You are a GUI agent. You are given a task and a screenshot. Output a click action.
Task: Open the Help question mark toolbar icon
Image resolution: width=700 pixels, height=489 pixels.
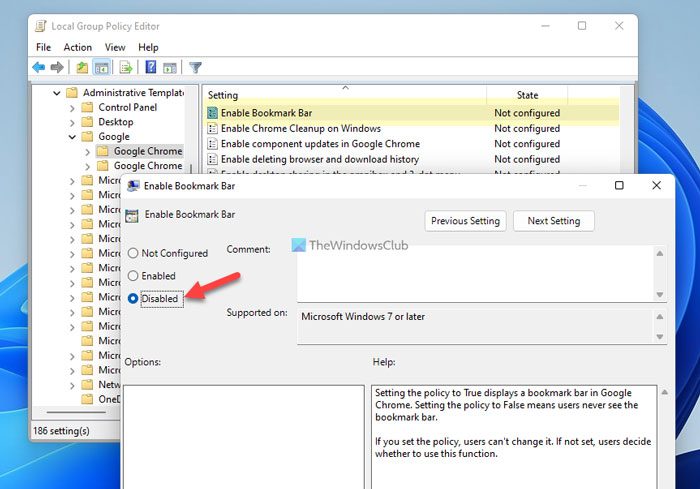pos(151,67)
